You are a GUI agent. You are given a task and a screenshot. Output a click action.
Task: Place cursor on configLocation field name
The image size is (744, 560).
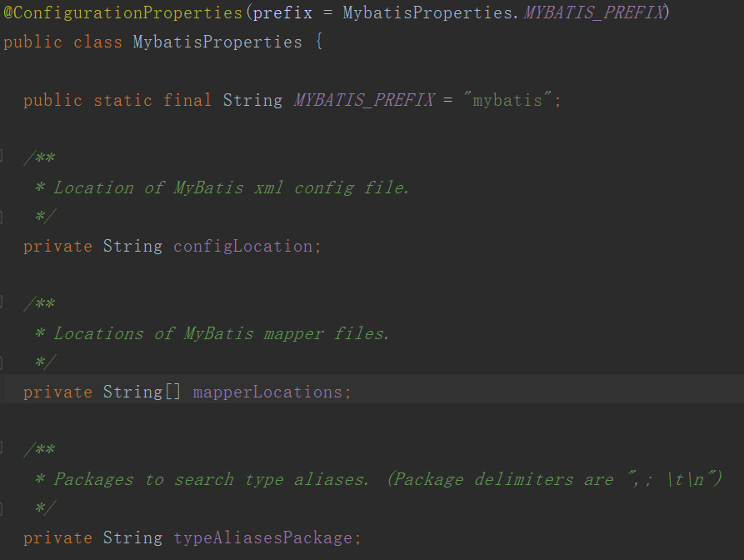click(243, 246)
